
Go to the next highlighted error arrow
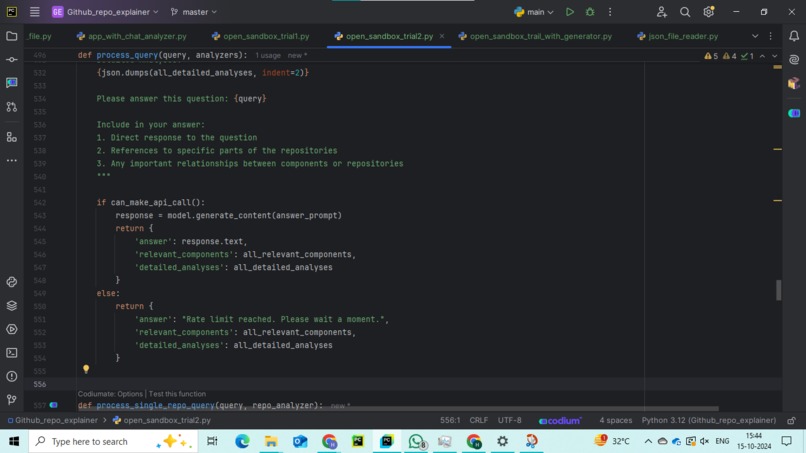pyautogui.click(x=775, y=56)
